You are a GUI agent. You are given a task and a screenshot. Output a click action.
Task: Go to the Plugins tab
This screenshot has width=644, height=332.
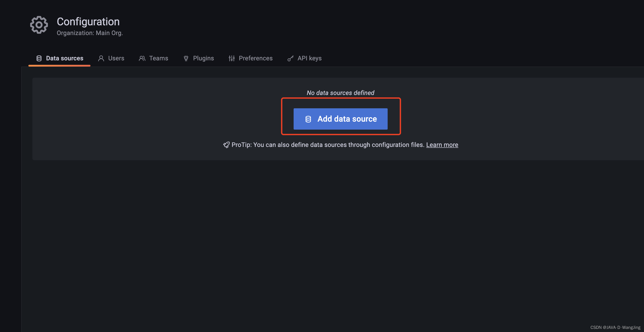tap(203, 58)
